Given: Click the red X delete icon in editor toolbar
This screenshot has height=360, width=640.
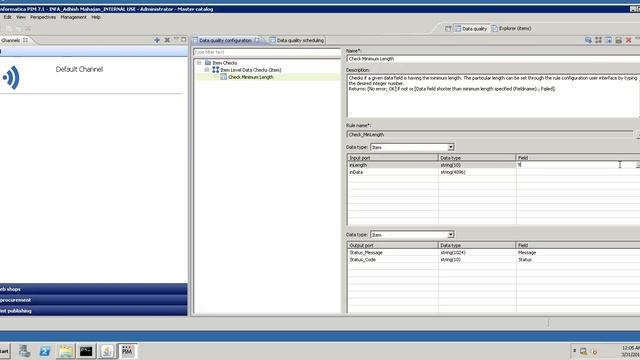Looking at the screenshot, I should pos(629,40).
